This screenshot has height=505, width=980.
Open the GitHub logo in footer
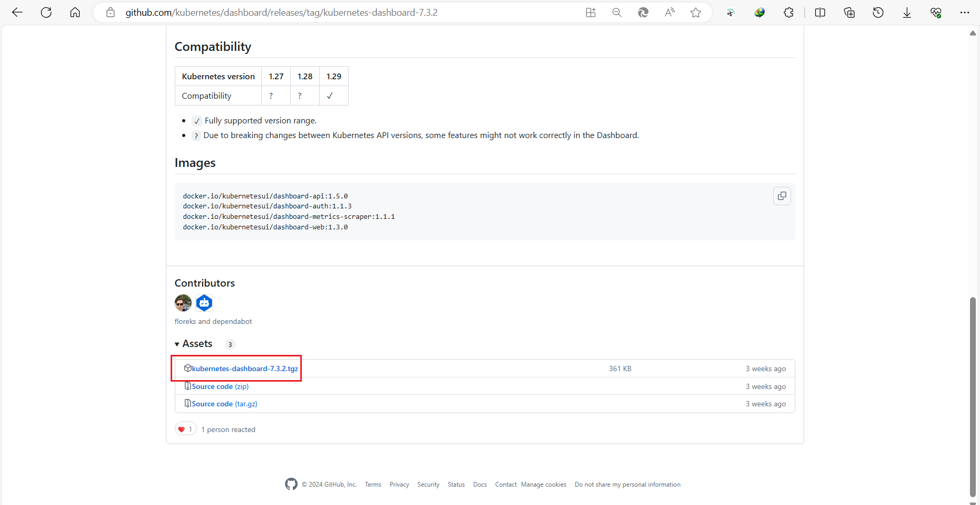pyautogui.click(x=291, y=484)
